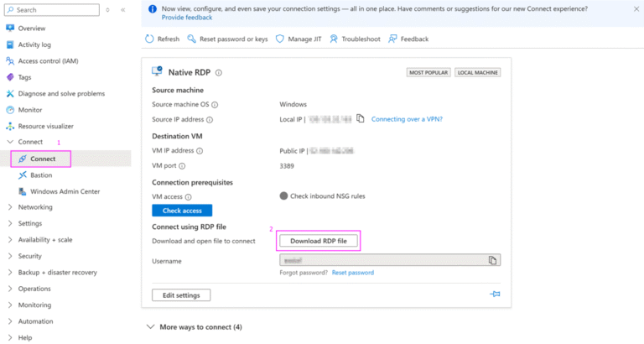Click the Refresh icon in the toolbar
The height and width of the screenshot is (344, 644).
click(149, 39)
